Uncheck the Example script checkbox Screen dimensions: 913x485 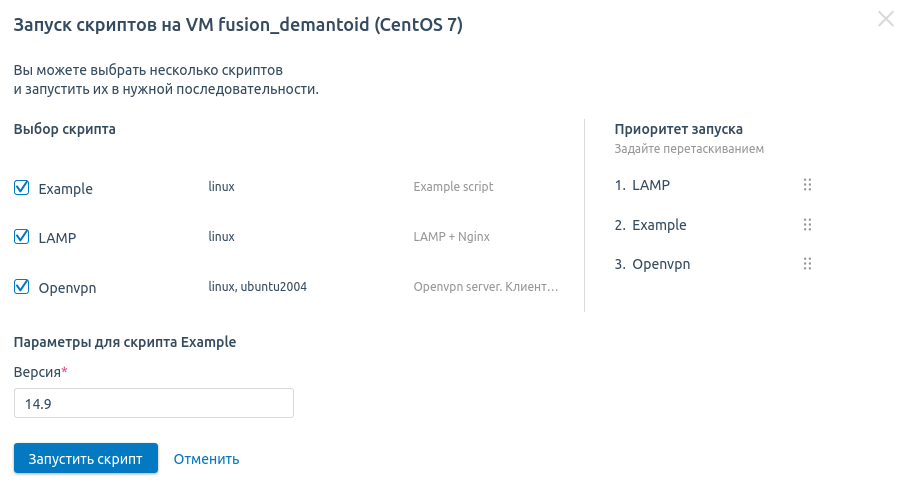pyautogui.click(x=21, y=188)
